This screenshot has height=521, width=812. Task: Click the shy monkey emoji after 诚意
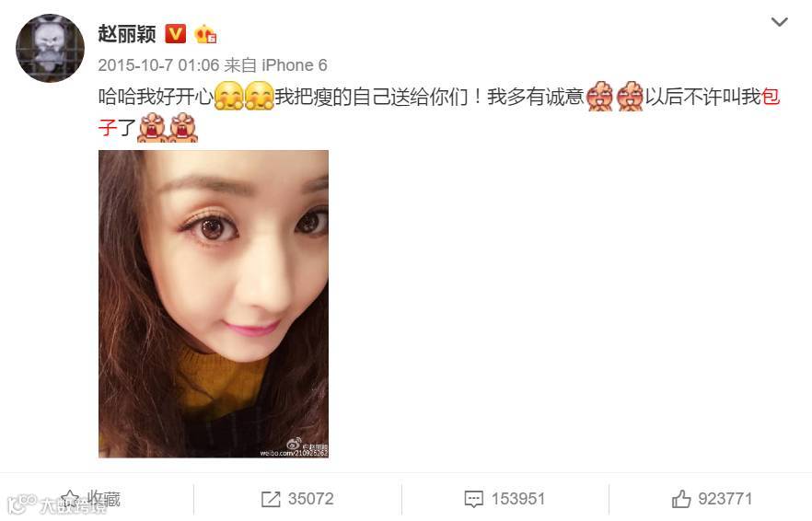600,97
